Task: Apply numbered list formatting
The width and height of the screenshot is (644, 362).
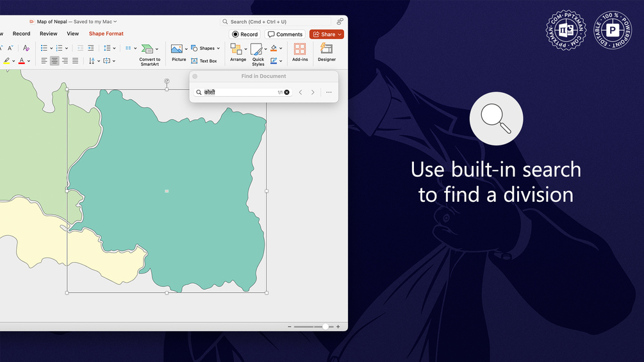Action: pos(59,48)
